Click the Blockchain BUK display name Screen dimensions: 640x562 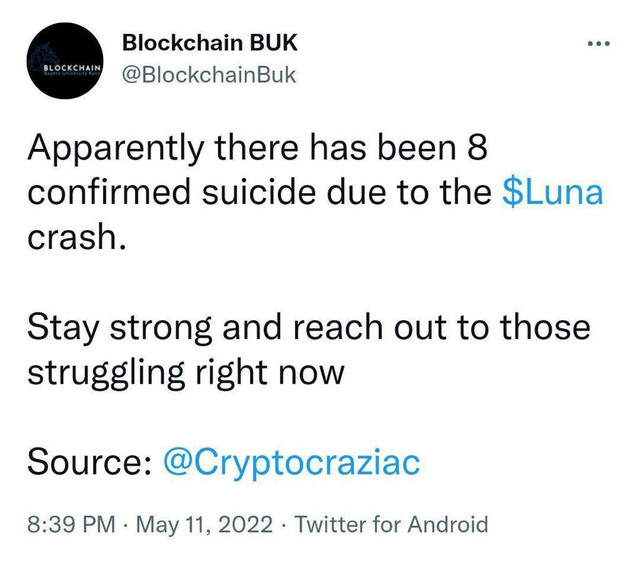point(210,42)
